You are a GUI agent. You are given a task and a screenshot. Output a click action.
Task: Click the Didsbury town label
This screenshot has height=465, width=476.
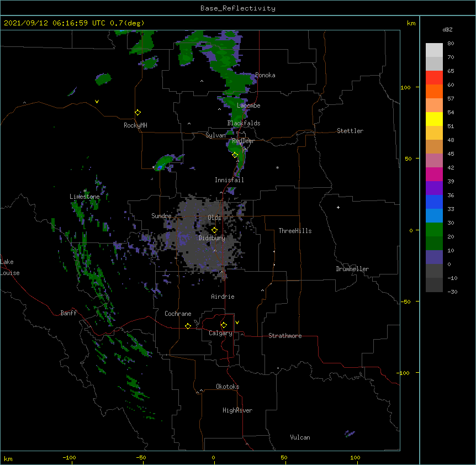point(212,238)
